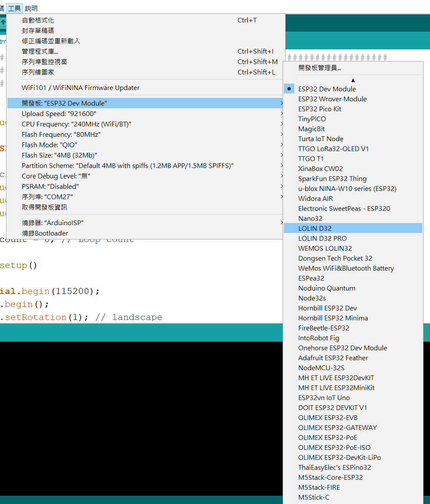430x504 pixels.
Task: Select TTGO LoRa32-OLED V1 board
Action: pos(353,149)
